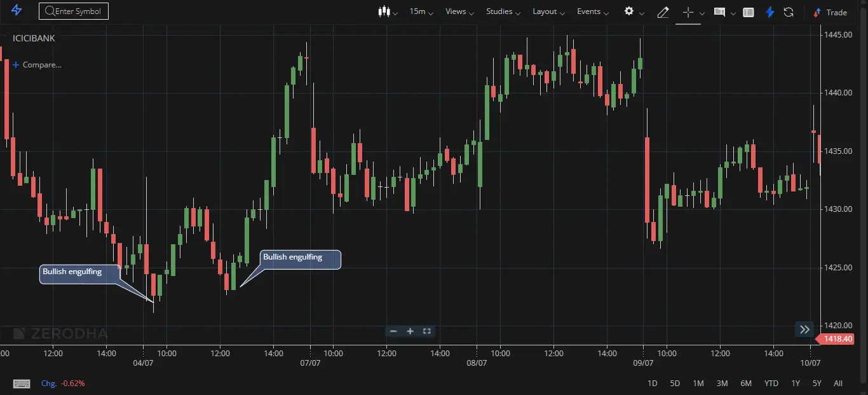The image size is (868, 395).
Task: Click the 09/07 date label
Action: 643,363
